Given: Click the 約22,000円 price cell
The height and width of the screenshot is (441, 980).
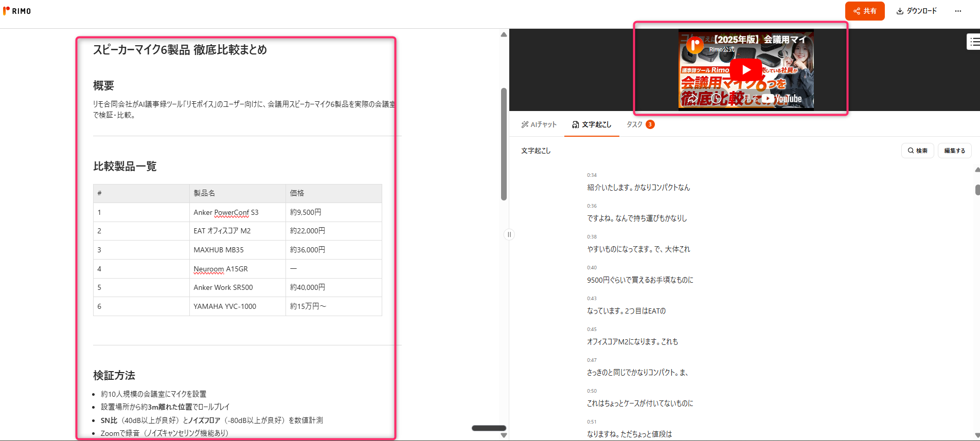Looking at the screenshot, I should 333,231.
